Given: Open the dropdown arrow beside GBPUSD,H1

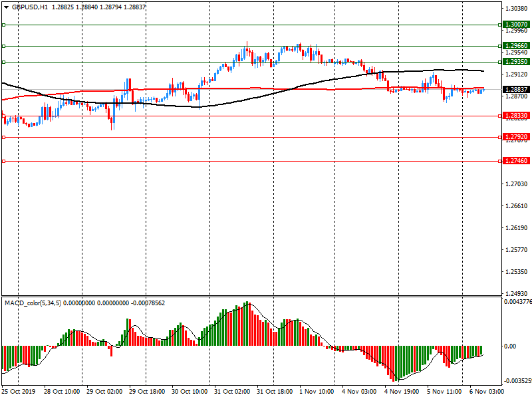Looking at the screenshot, I should click(x=6, y=7).
